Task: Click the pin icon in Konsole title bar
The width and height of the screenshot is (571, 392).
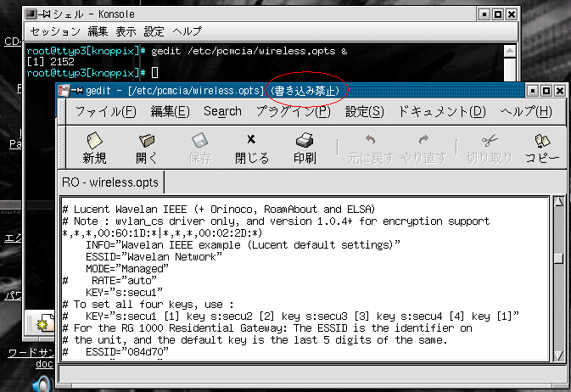Action: tap(44, 14)
